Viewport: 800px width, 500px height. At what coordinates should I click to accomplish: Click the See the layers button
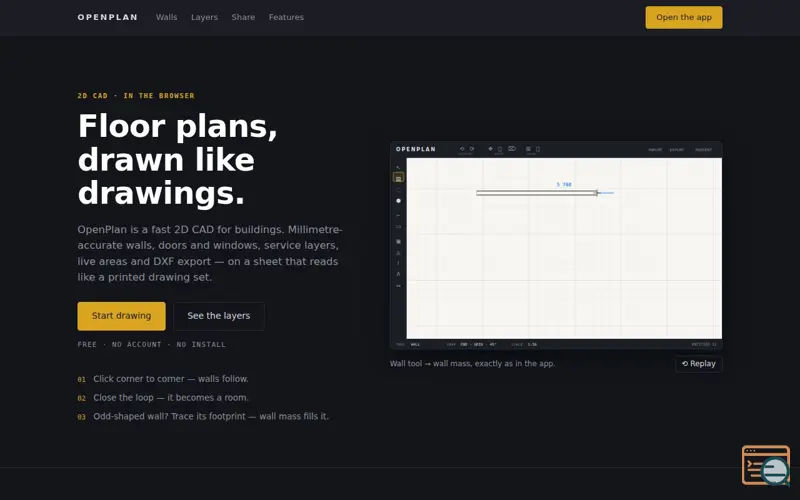219,316
